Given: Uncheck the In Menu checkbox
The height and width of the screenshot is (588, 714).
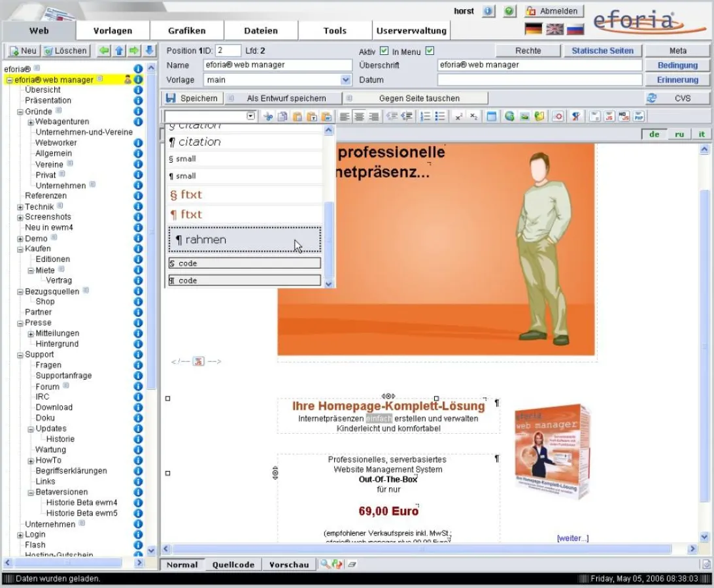Looking at the screenshot, I should 428,50.
